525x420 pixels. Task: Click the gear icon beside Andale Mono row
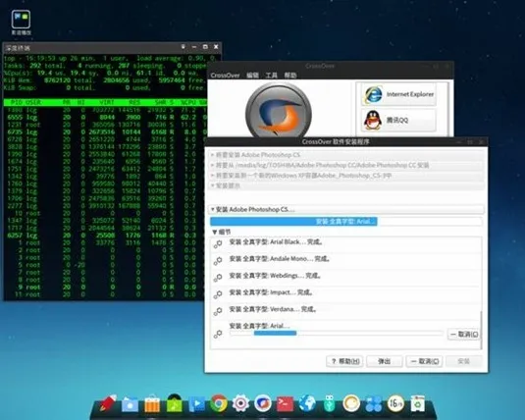pyautogui.click(x=218, y=261)
